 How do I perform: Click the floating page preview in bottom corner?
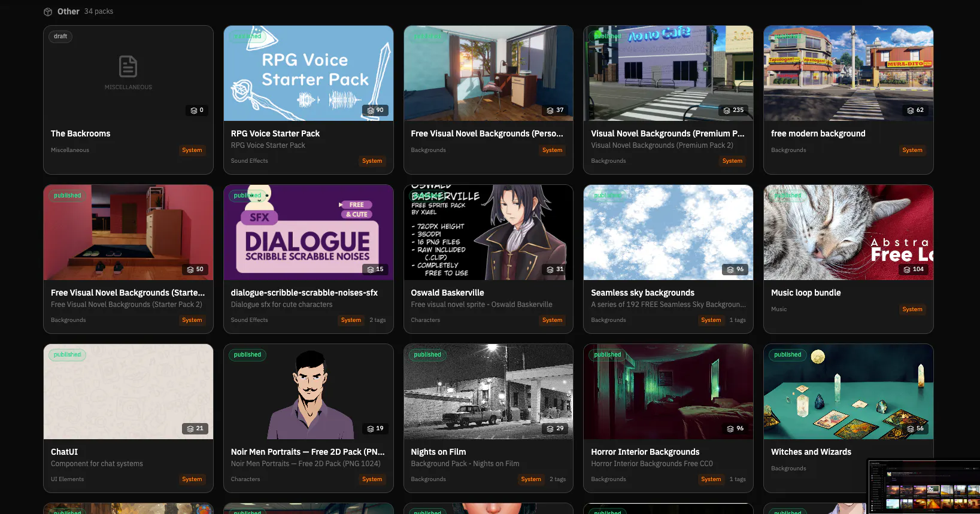(924, 486)
